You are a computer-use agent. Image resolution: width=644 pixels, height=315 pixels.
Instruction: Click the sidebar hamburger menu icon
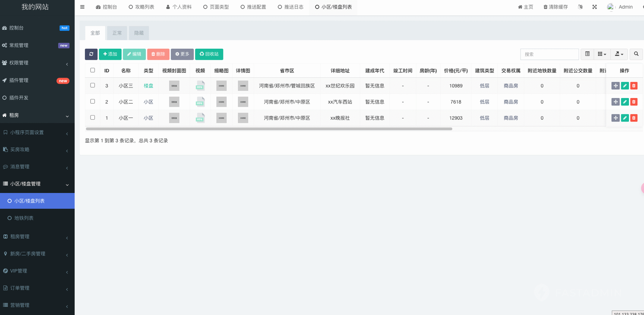(82, 7)
